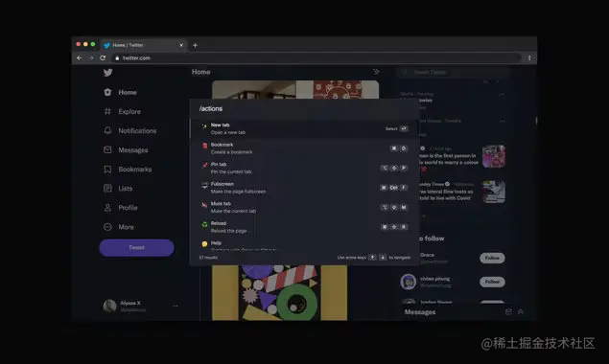Click second suggested account avatar
The height and width of the screenshot is (364, 609).
pos(409,282)
